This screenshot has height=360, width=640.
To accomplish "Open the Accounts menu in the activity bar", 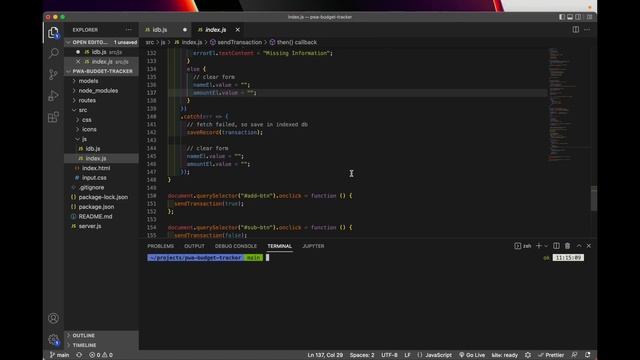I will pyautogui.click(x=53, y=318).
